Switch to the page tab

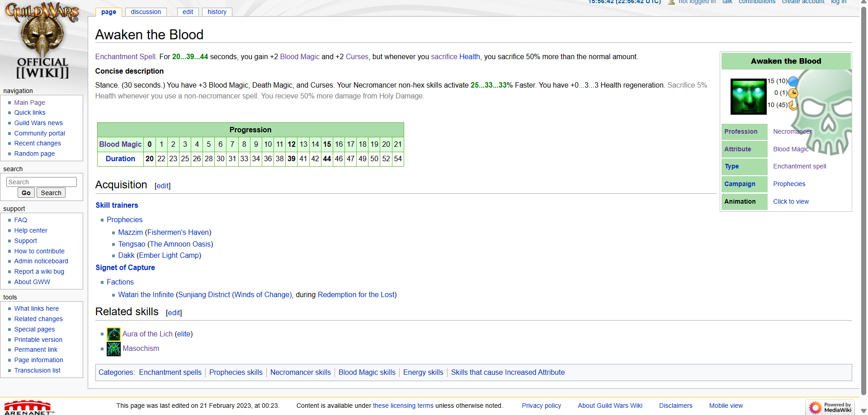[x=108, y=12]
